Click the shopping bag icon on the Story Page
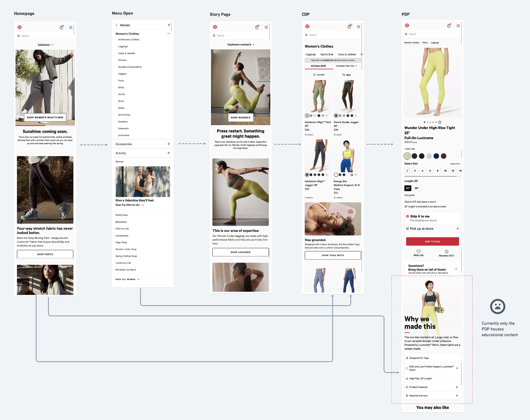530x420 pixels. pos(257,27)
